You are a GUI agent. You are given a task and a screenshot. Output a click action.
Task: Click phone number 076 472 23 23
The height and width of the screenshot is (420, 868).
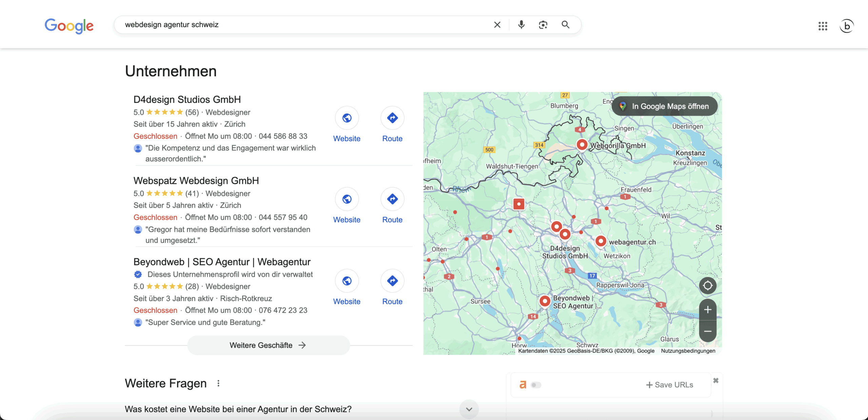[x=283, y=310]
